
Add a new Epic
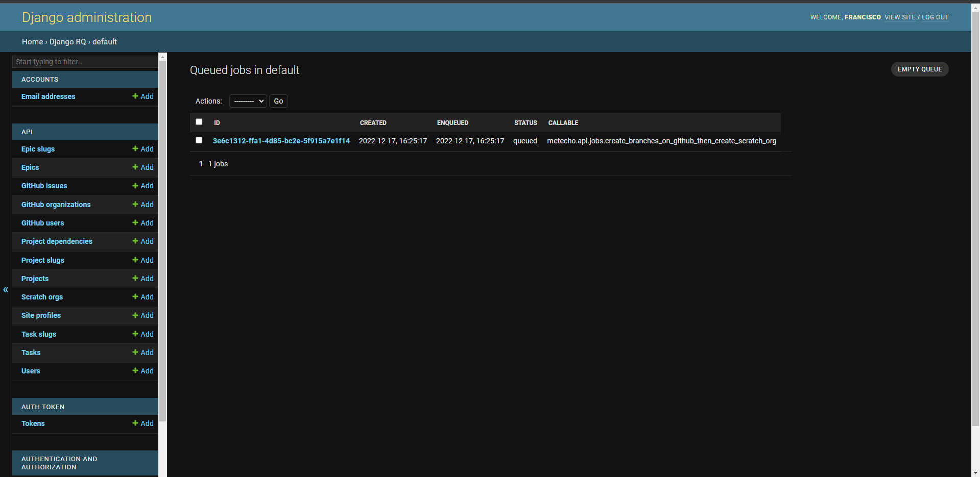pyautogui.click(x=143, y=167)
